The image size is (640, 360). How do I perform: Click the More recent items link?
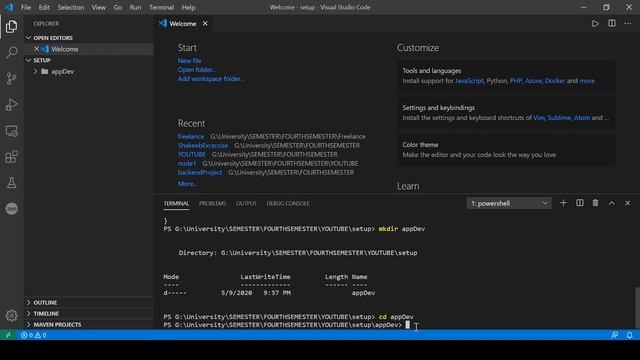[x=187, y=184]
